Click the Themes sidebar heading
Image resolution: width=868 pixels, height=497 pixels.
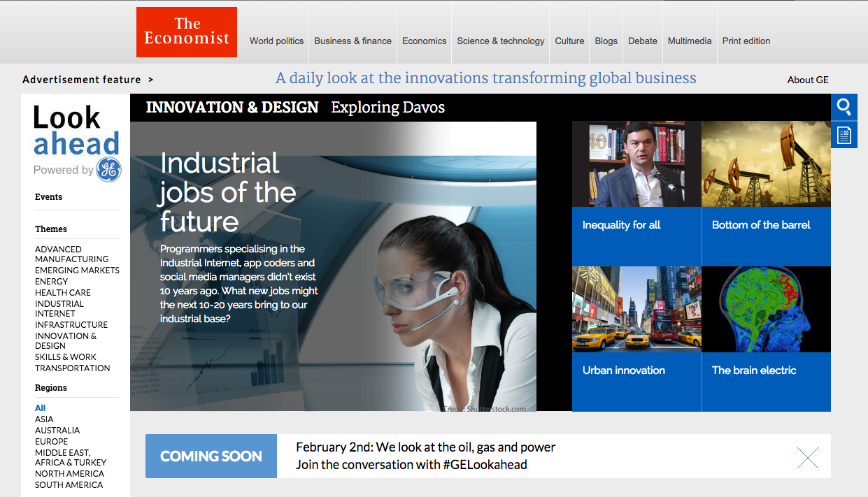(x=51, y=229)
